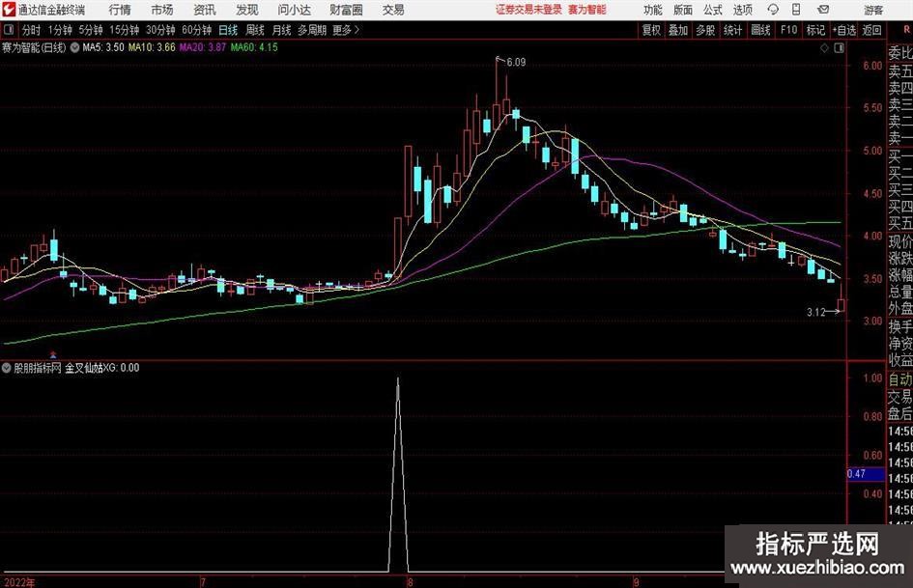The width and height of the screenshot is (913, 588).
Task: Select the 日线 daily period
Action: (228, 30)
